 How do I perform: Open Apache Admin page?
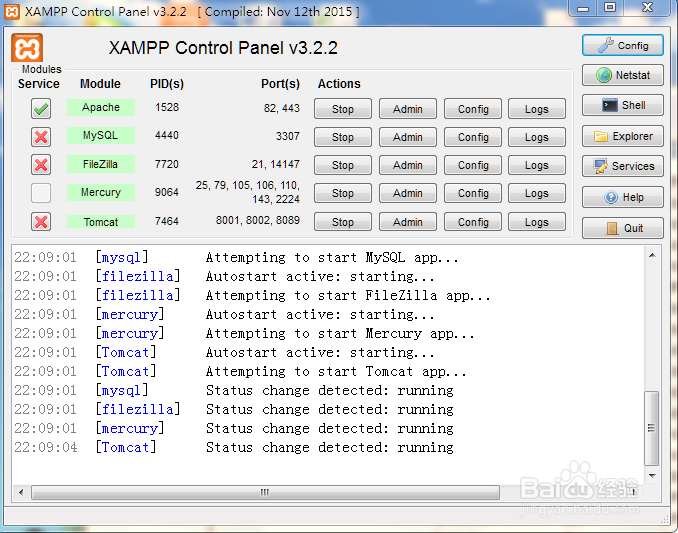pyautogui.click(x=408, y=109)
